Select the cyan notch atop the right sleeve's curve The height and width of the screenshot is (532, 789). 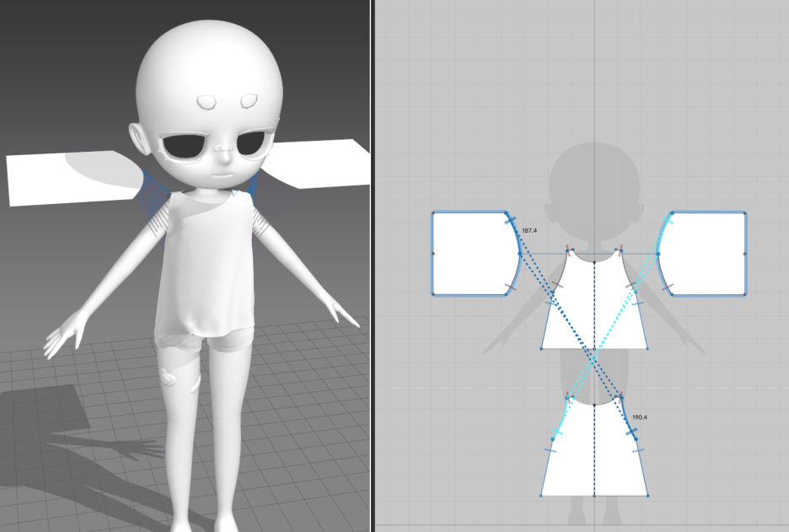coord(668,220)
